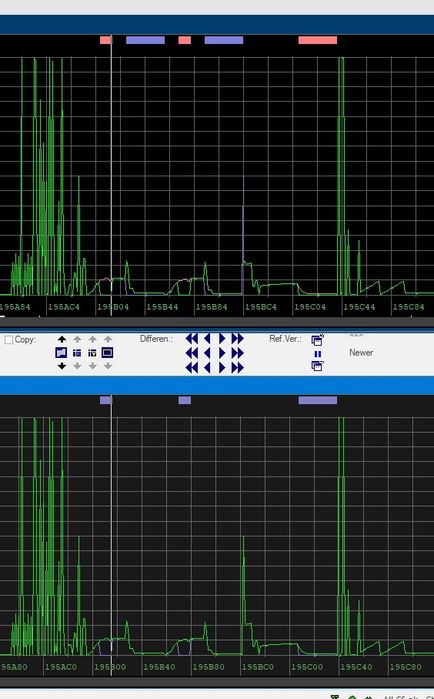
Task: Click the middle-row double-left Differences arrow
Action: coord(192,353)
